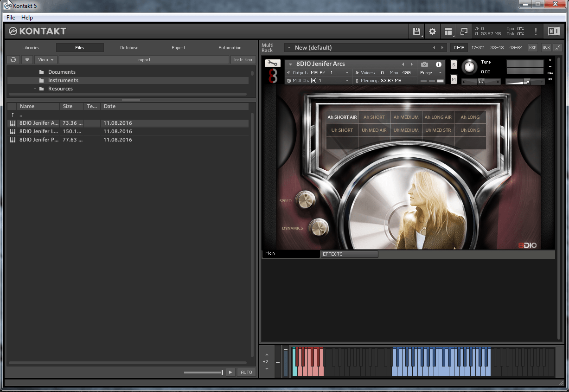Toggle instrument AUX sends label
569x392 pixels.
pos(550,73)
